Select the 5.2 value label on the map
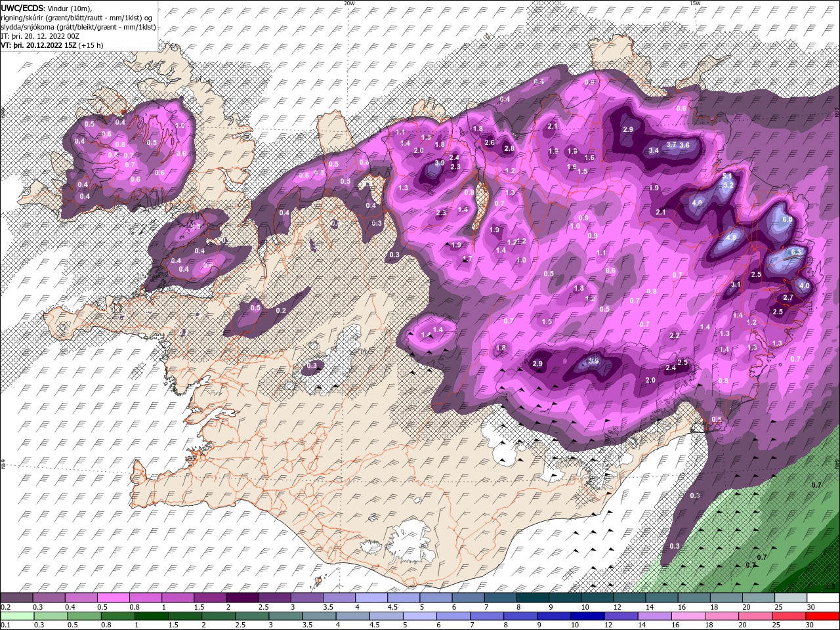The width and height of the screenshot is (840, 630). click(728, 185)
